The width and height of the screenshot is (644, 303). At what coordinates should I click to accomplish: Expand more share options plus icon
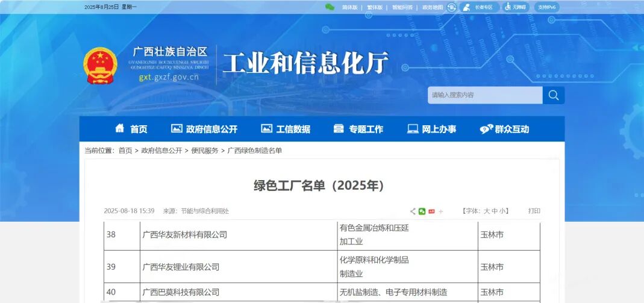tap(440, 211)
